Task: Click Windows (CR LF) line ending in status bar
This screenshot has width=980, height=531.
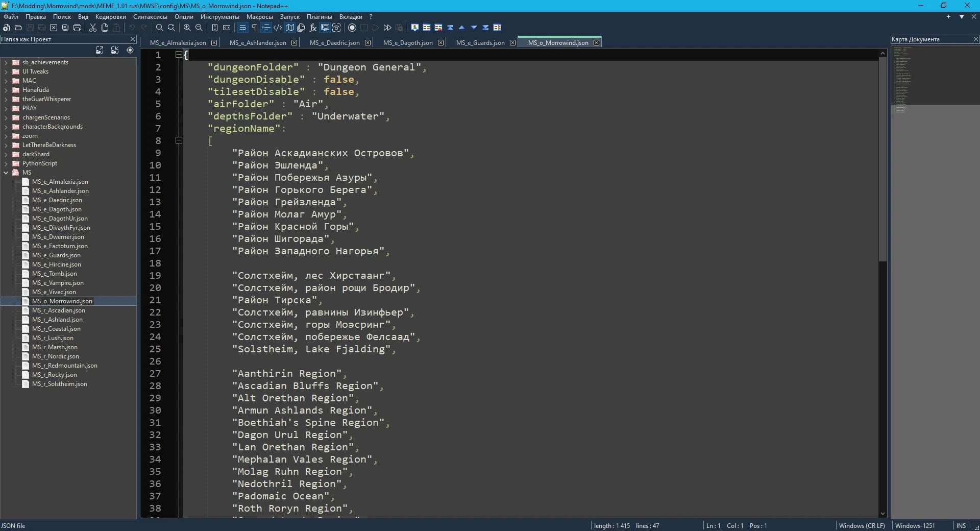Action: (x=862, y=525)
